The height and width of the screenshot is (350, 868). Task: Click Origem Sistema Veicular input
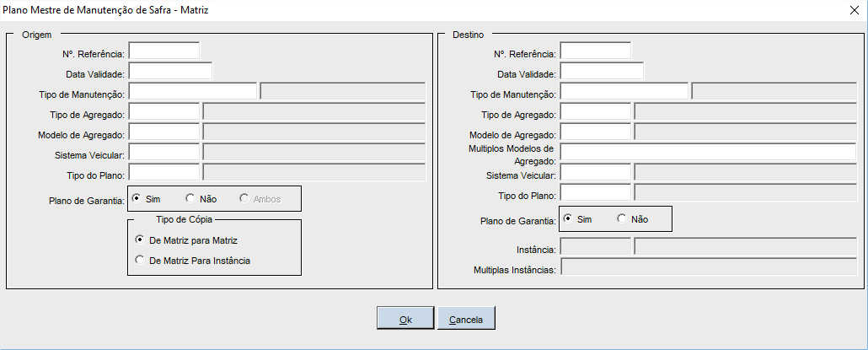(163, 152)
